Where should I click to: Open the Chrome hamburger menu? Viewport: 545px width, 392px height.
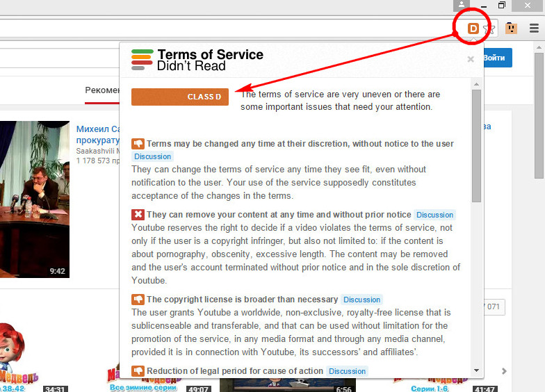click(x=534, y=28)
